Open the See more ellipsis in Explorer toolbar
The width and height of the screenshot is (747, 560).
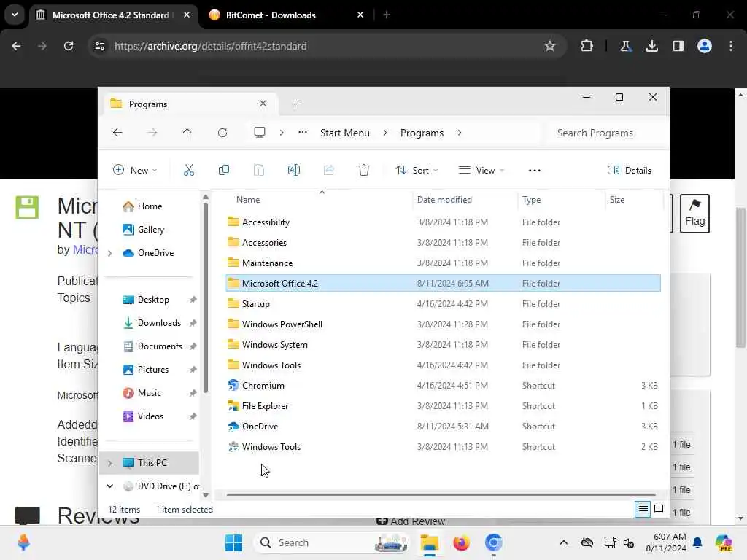(535, 171)
